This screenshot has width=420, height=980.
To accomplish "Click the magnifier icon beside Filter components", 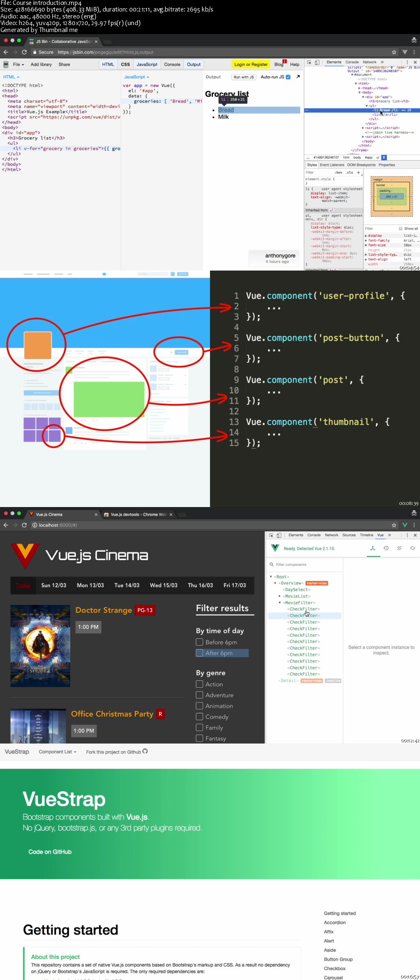I will pyautogui.click(x=272, y=565).
